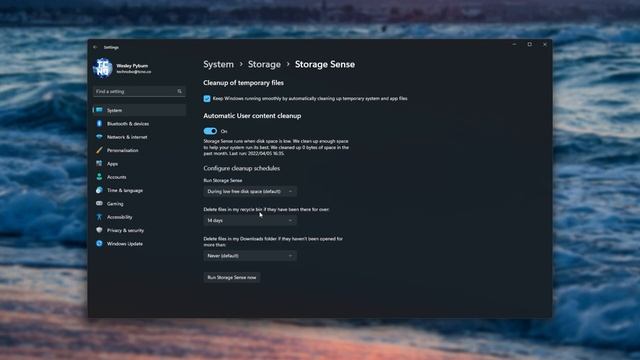Go to Storage in the breadcrumb
640x360 pixels.
point(264,64)
